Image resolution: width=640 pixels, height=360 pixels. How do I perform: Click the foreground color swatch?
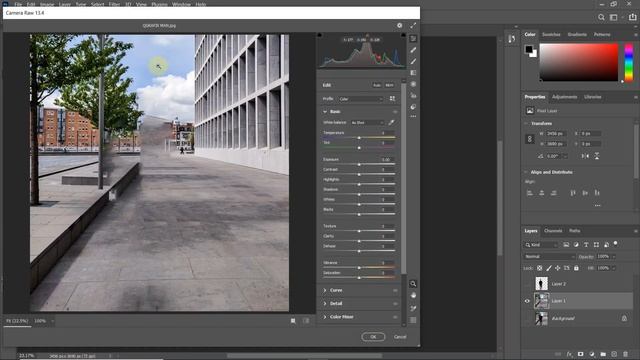click(x=529, y=49)
